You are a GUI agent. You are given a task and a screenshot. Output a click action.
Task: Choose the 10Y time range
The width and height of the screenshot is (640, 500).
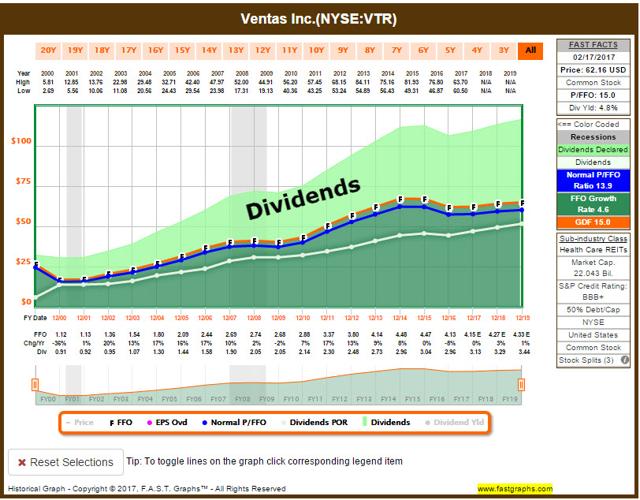coord(316,51)
